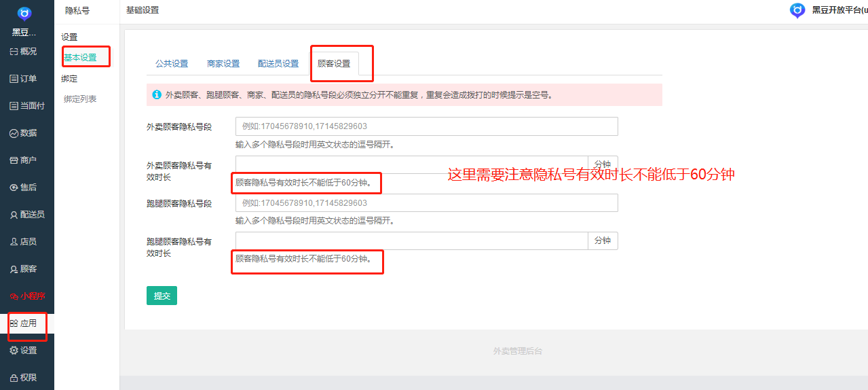Open the 配送员 couriers menu item
Image resolution: width=868 pixels, height=390 pixels.
pyautogui.click(x=27, y=215)
